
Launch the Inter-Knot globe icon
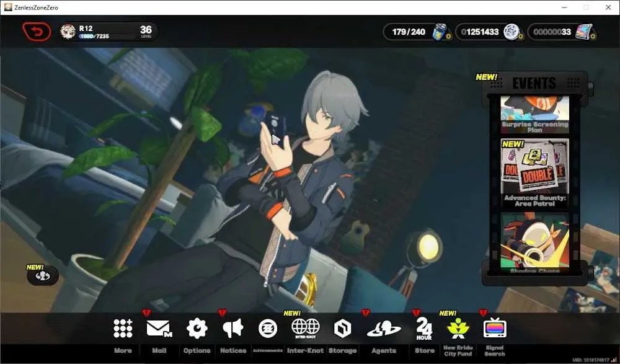coord(305,329)
